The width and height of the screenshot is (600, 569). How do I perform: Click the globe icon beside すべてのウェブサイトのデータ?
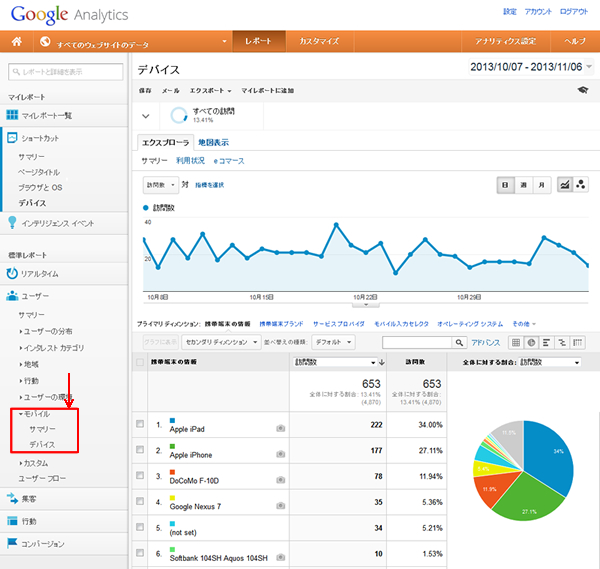pyautogui.click(x=45, y=41)
